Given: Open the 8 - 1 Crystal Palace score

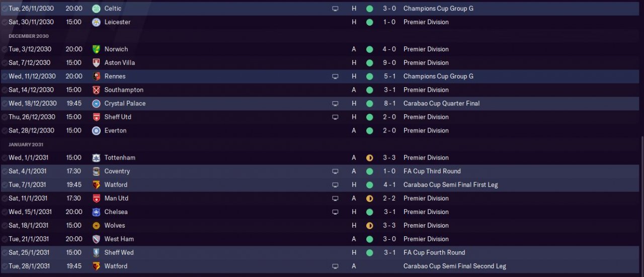Looking at the screenshot, I should 389,104.
